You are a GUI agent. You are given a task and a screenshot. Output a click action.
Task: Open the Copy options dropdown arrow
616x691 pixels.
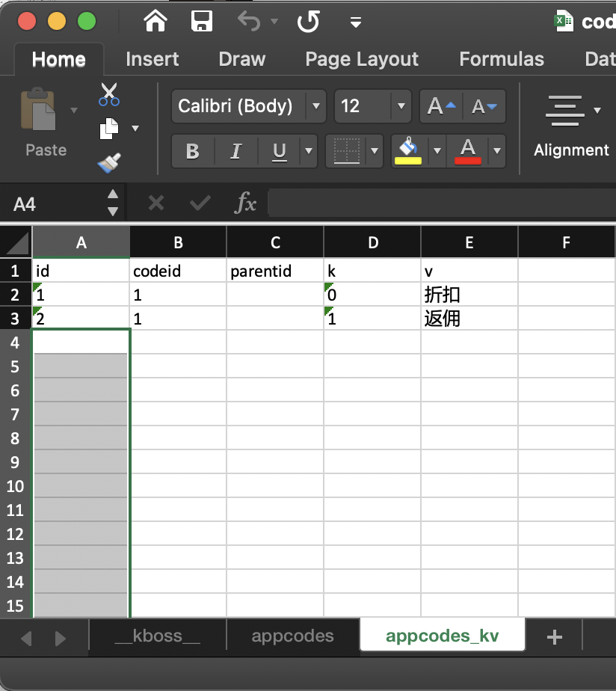(x=135, y=129)
